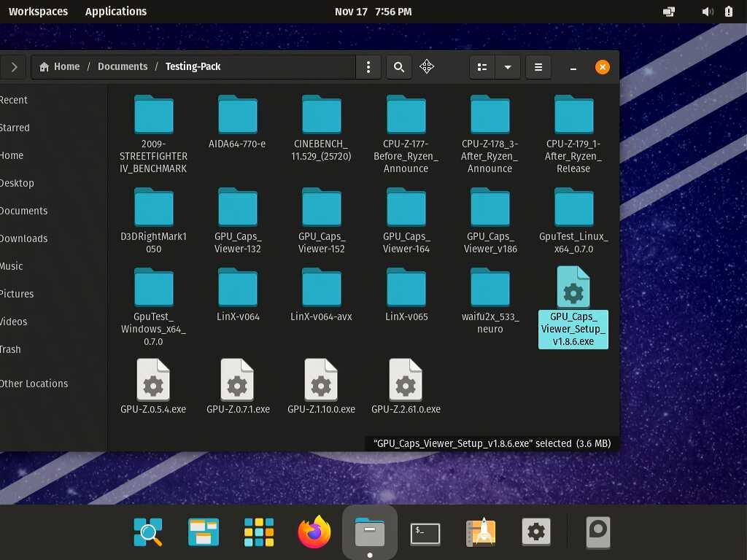Go to Desktop in the sidebar
747x560 pixels.
(53, 183)
